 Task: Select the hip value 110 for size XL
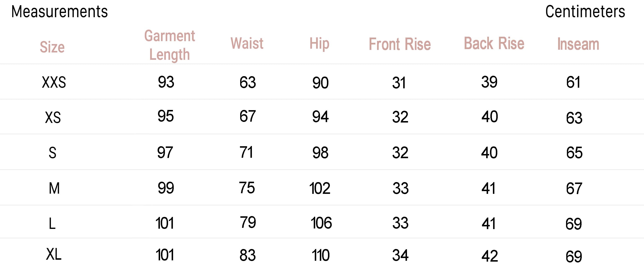(320, 256)
